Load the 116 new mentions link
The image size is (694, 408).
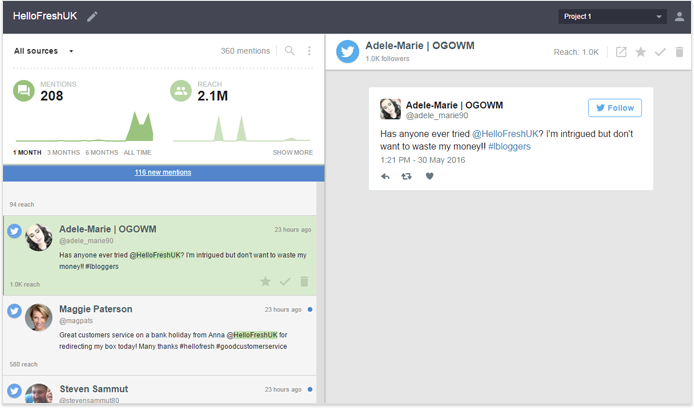click(163, 173)
